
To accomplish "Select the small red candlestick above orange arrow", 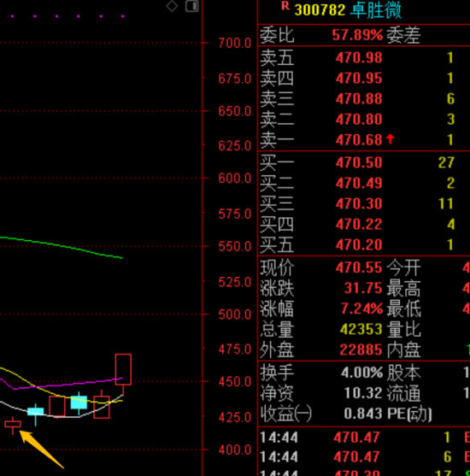I will [13, 424].
